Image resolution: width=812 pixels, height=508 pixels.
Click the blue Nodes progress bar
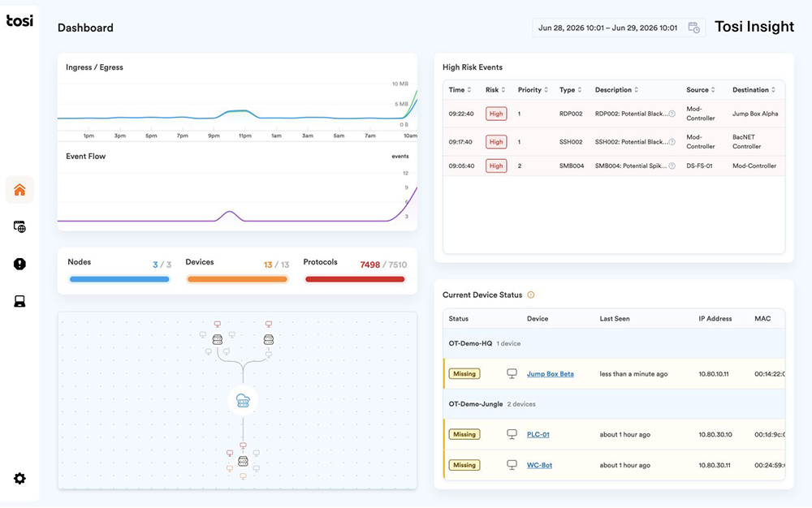tap(119, 279)
